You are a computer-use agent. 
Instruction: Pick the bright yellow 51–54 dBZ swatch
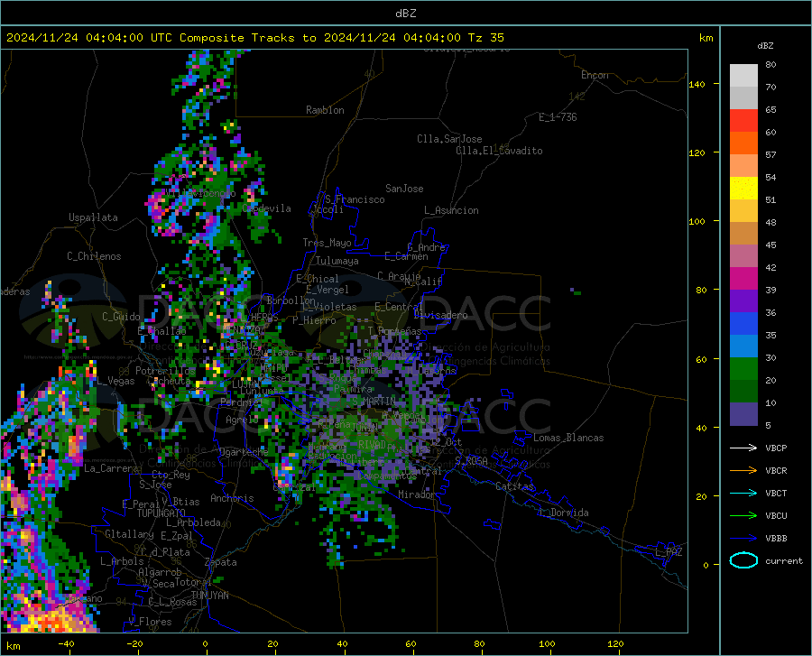(743, 189)
